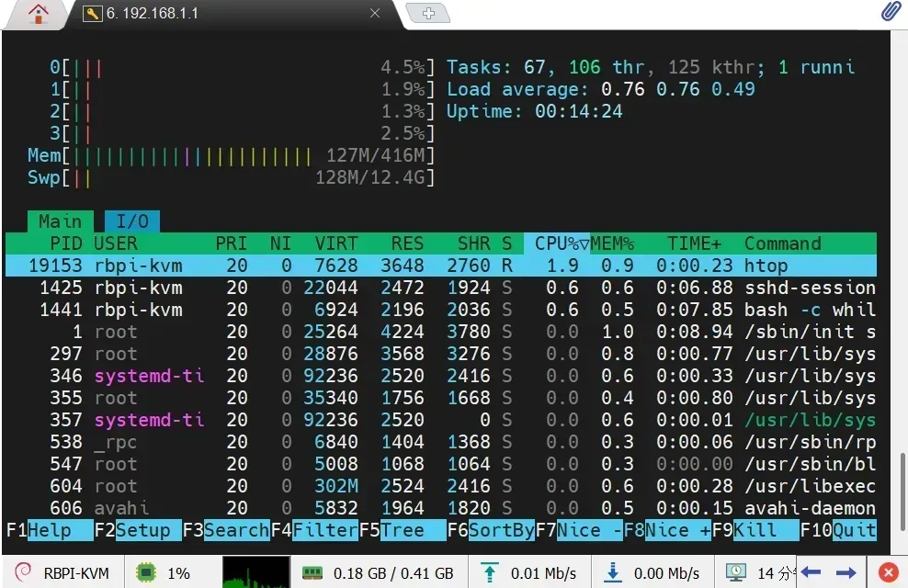Select process row with PID 297
The height and width of the screenshot is (588, 908).
(441, 354)
